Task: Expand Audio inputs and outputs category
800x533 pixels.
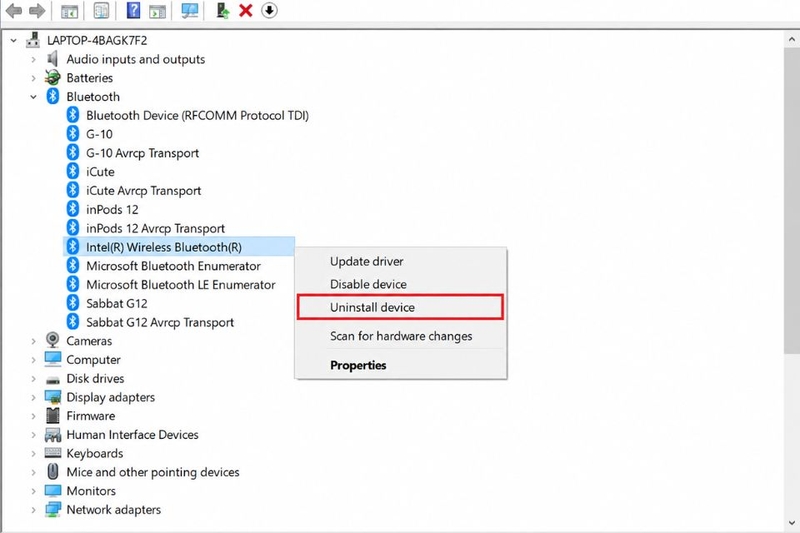Action: pyautogui.click(x=33, y=59)
